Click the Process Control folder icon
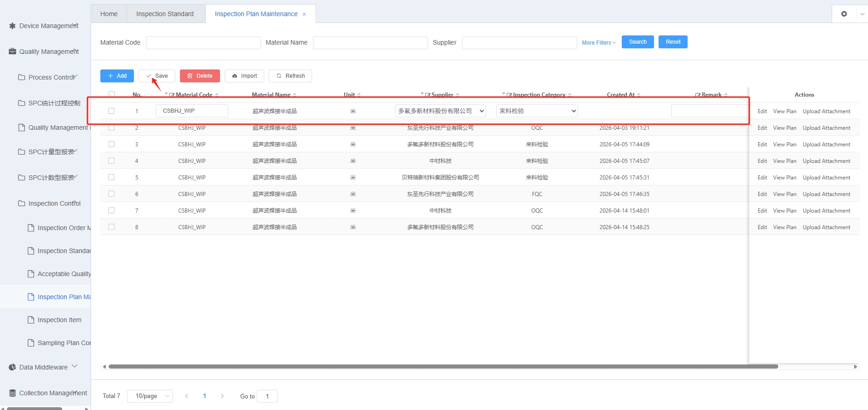 (x=22, y=77)
